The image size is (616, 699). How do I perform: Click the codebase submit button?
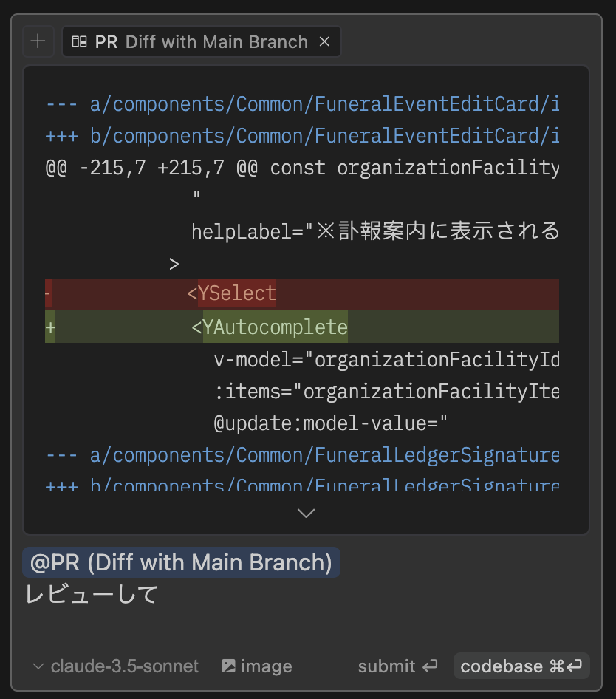pyautogui.click(x=521, y=666)
